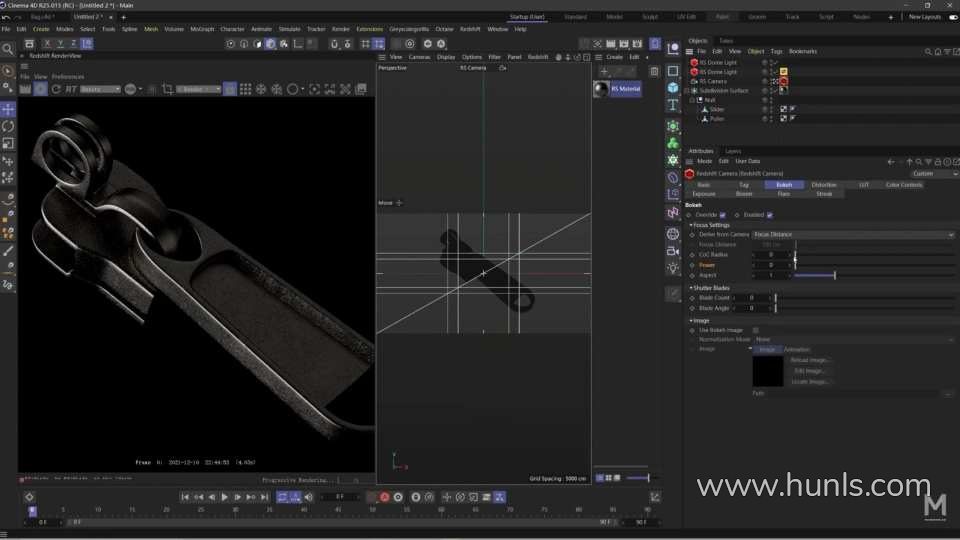The width and height of the screenshot is (960, 540).
Task: Collapse the Shutter Blades section
Action: point(691,288)
